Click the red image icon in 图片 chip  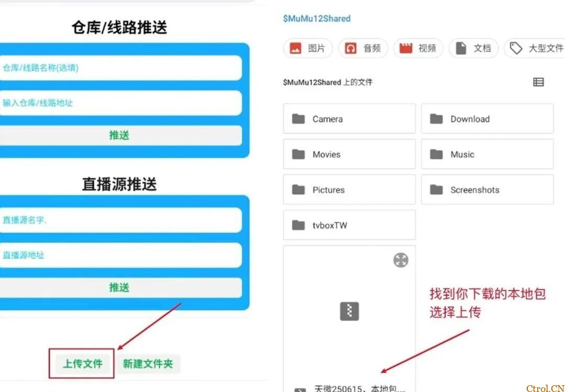[x=296, y=48]
